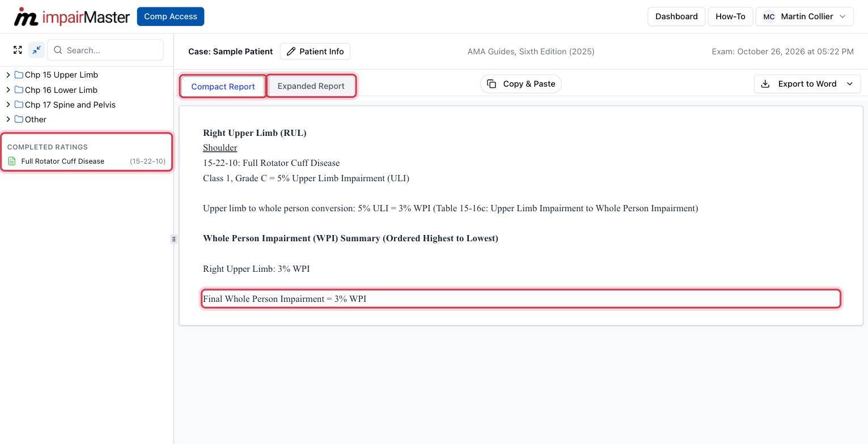
Task: Expand the Chp 16 Lower Limb chevron
Action: tap(8, 89)
